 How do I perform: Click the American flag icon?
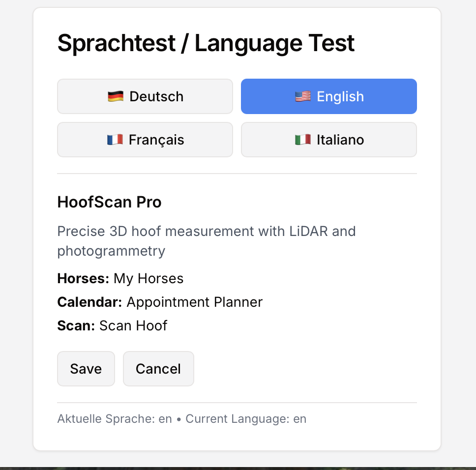(x=302, y=96)
